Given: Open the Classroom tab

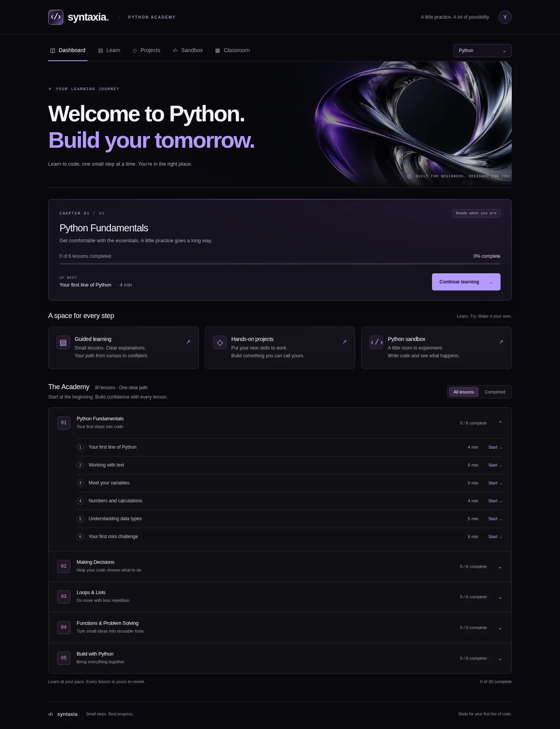Looking at the screenshot, I should [233, 51].
